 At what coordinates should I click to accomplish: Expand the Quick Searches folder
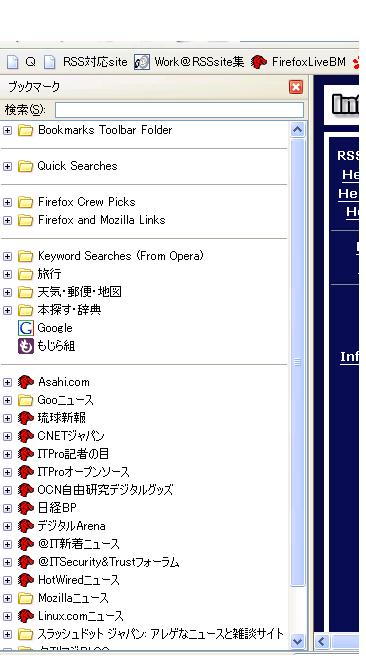click(7, 166)
